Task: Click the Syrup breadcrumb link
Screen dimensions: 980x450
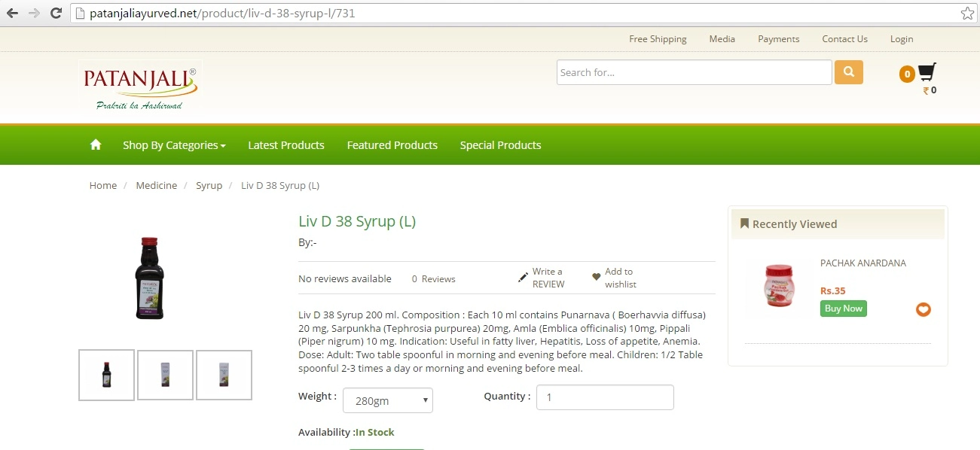Action: pyautogui.click(x=209, y=185)
